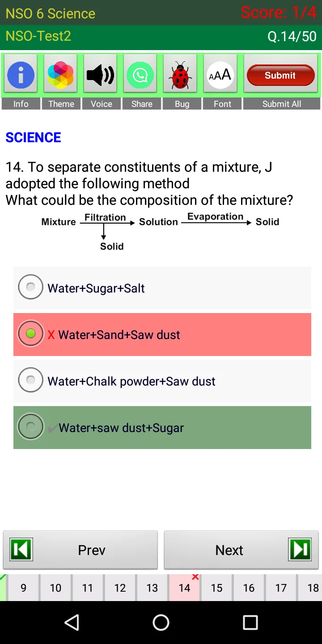This screenshot has height=644, width=322.
Task: Go to the next question with Next
Action: click(x=241, y=550)
